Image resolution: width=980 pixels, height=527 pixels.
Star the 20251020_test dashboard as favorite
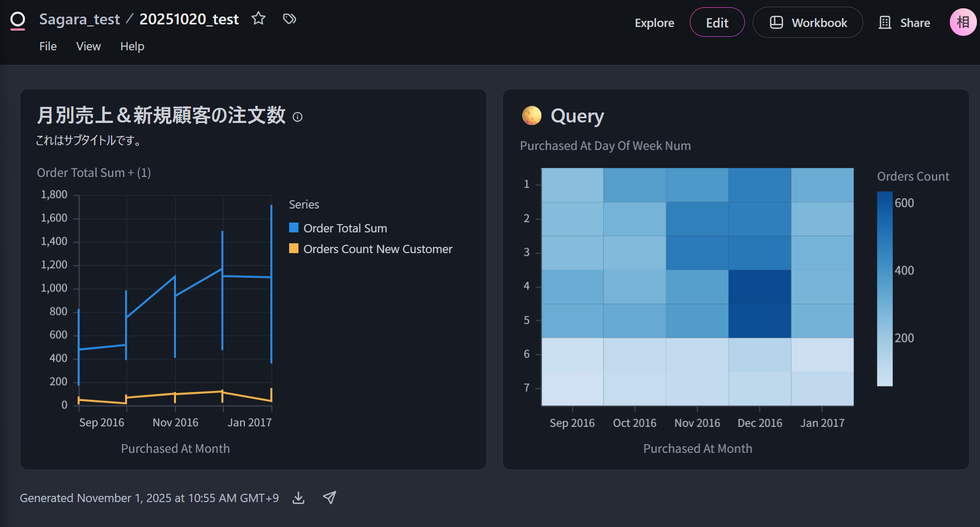258,19
